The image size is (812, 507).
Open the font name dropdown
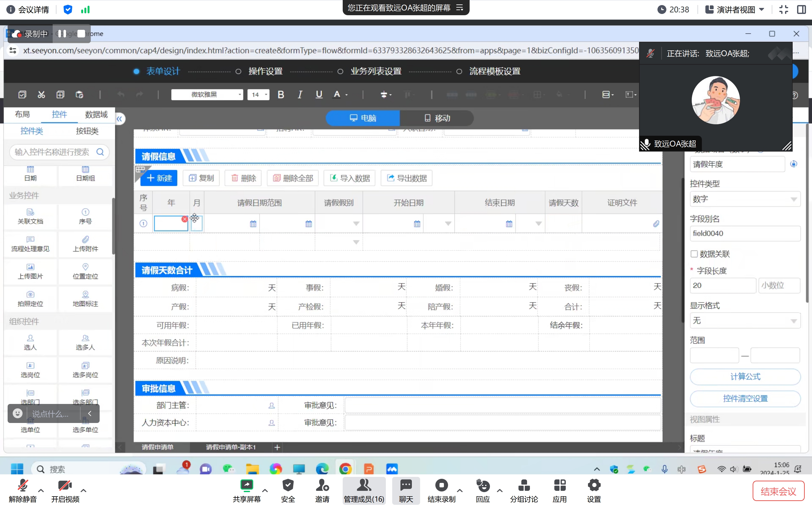tap(207, 94)
